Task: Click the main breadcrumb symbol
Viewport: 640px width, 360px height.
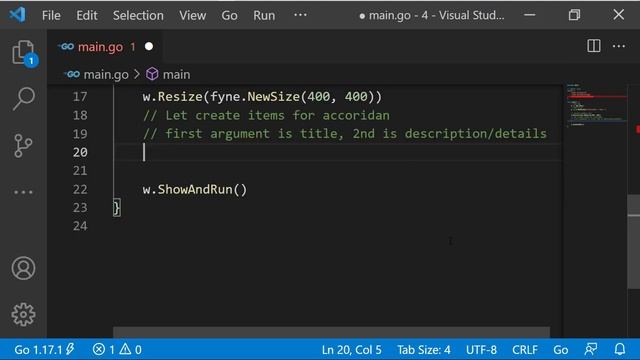Action: [176, 74]
